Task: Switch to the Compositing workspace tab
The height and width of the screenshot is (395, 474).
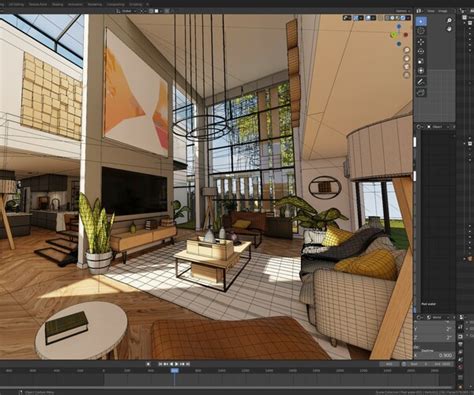Action: pos(116,4)
